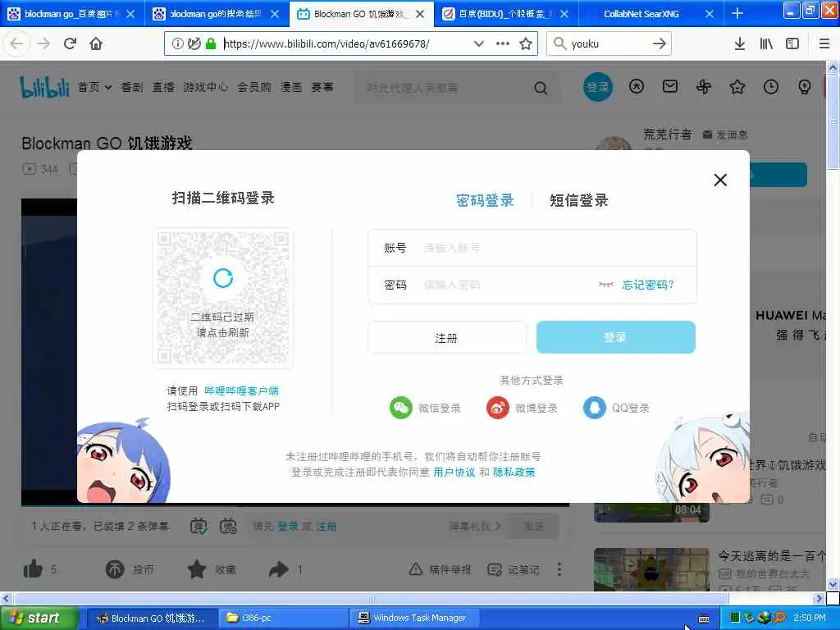Image resolution: width=840 pixels, height=630 pixels.
Task: Switch to Windows Task Manager in taskbar
Action: [x=415, y=618]
